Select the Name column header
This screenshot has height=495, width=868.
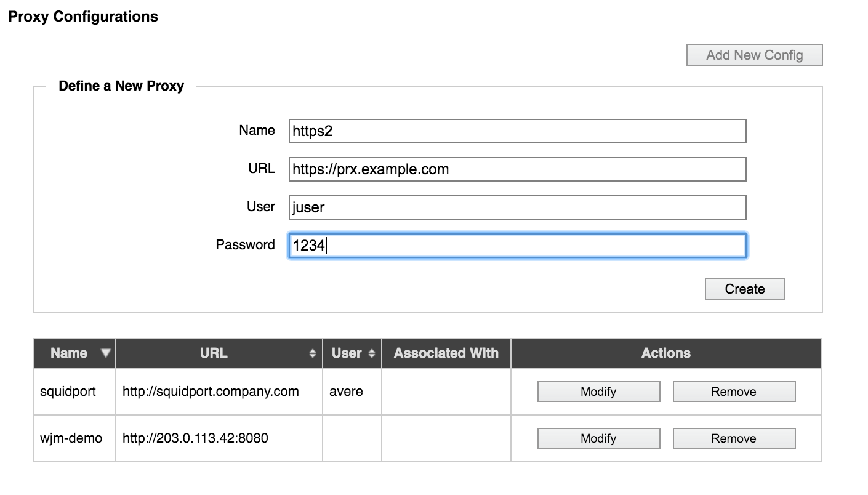click(74, 353)
